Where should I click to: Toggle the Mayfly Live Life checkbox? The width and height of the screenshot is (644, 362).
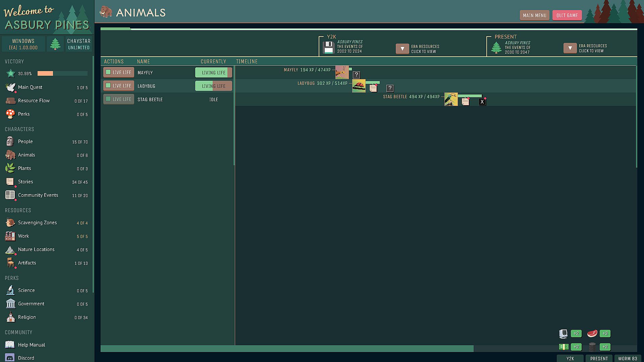coord(108,72)
